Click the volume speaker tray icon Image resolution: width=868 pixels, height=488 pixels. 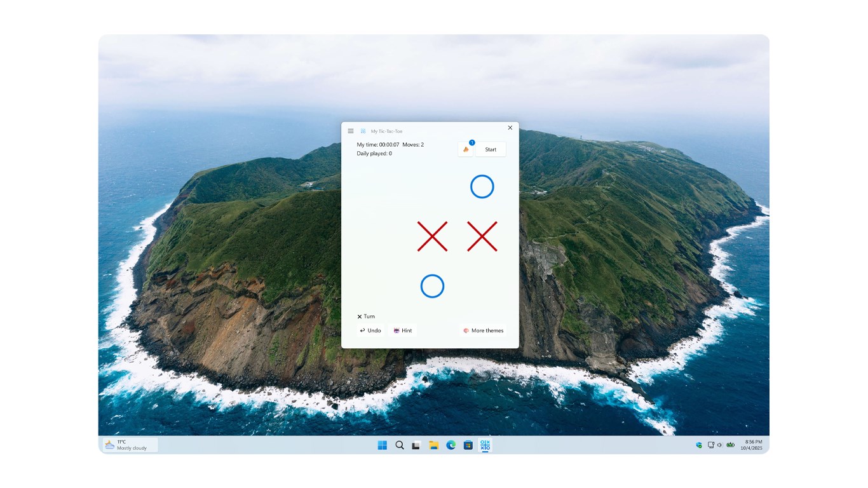(720, 445)
